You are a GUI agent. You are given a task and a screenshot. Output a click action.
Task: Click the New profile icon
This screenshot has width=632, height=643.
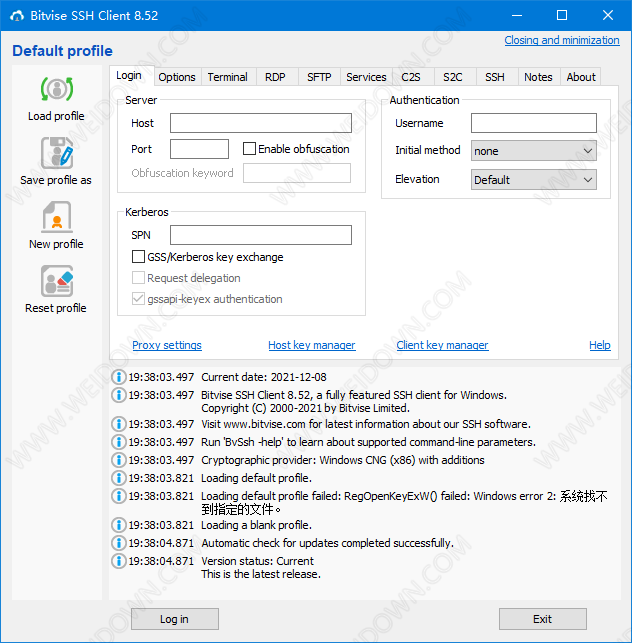point(57,217)
